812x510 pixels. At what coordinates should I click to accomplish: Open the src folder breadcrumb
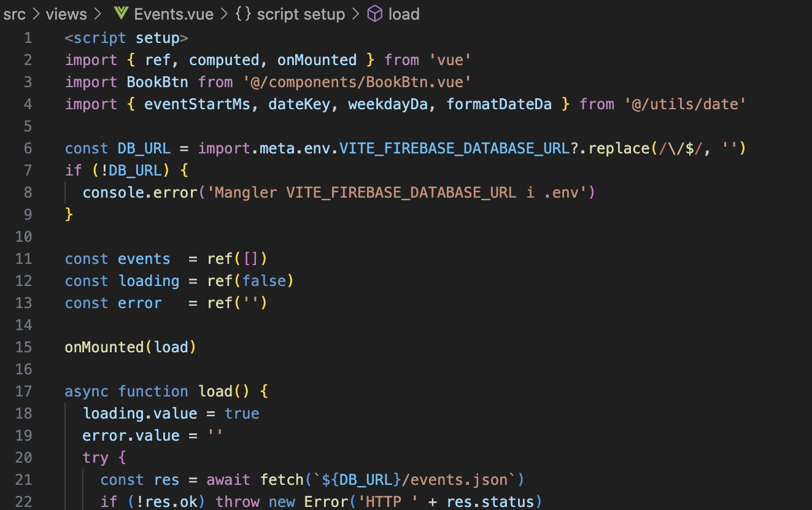(15, 14)
